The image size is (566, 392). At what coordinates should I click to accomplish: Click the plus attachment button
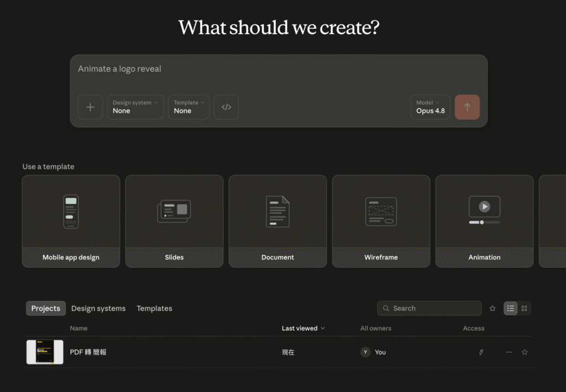(x=90, y=107)
